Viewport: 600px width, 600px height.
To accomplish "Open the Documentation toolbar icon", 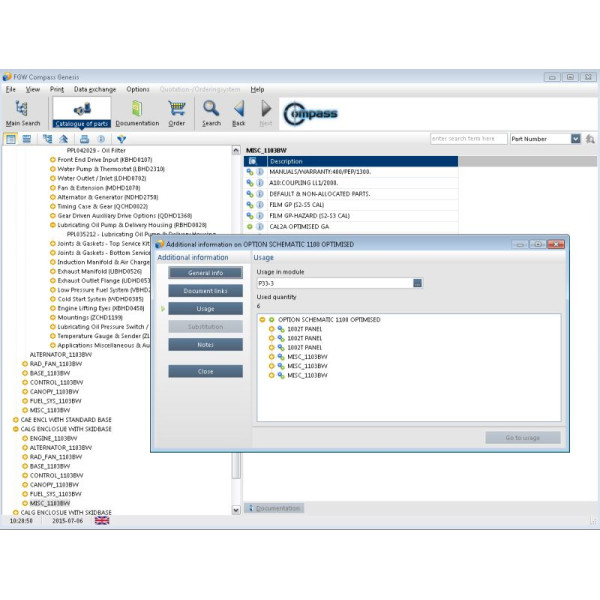I will (137, 112).
